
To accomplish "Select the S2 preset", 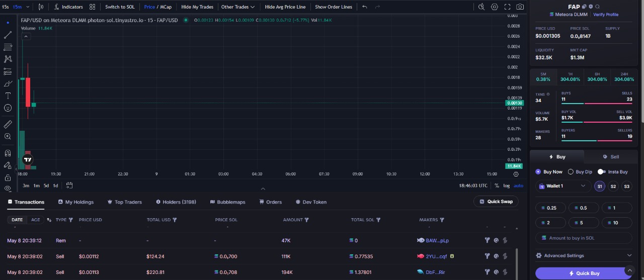I will point(613,186).
